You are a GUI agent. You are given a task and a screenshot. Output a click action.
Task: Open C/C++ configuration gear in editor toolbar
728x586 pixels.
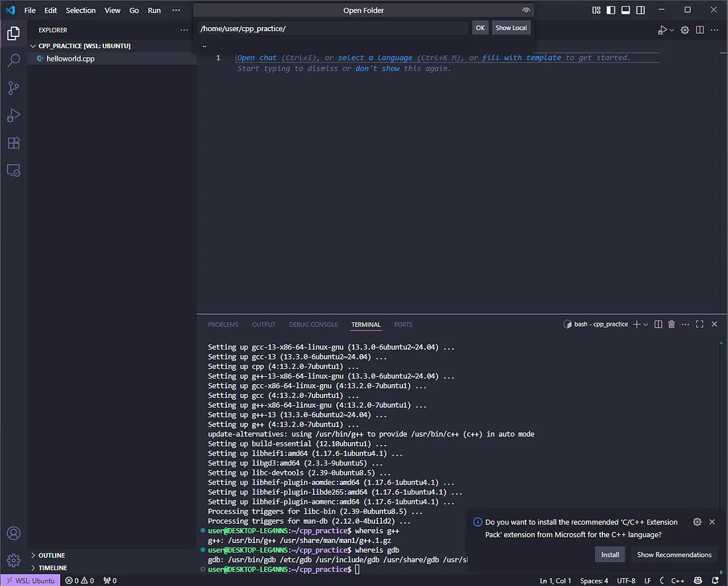pos(685,30)
